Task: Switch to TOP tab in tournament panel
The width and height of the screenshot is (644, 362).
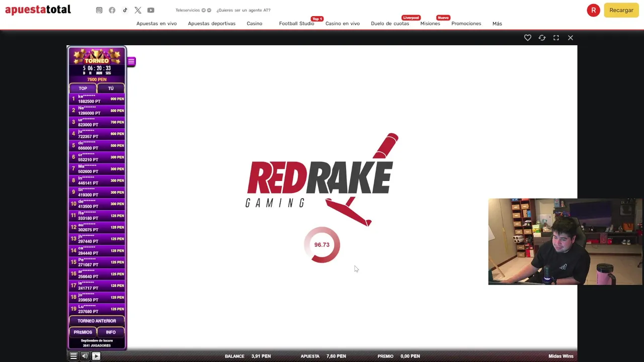Action: click(83, 88)
